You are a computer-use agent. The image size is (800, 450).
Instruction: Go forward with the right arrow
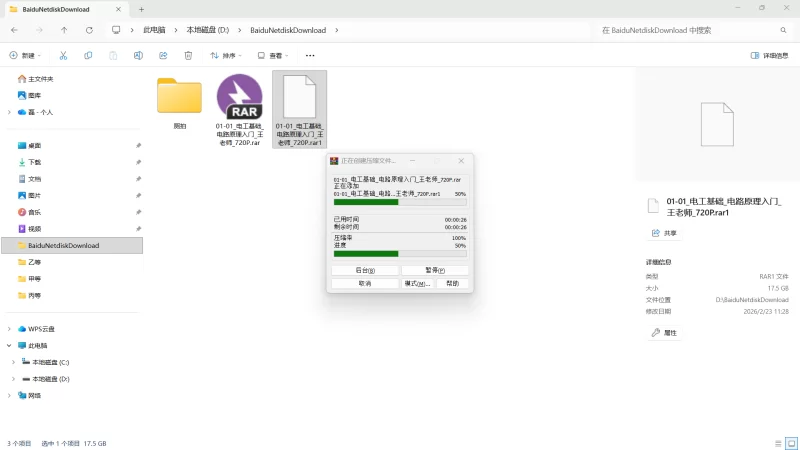[39, 30]
